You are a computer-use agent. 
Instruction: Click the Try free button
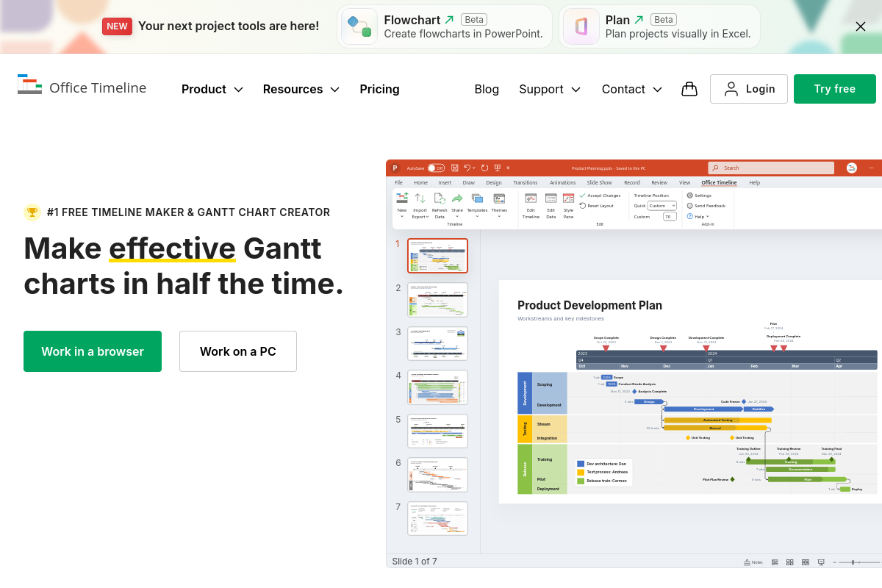tap(835, 89)
